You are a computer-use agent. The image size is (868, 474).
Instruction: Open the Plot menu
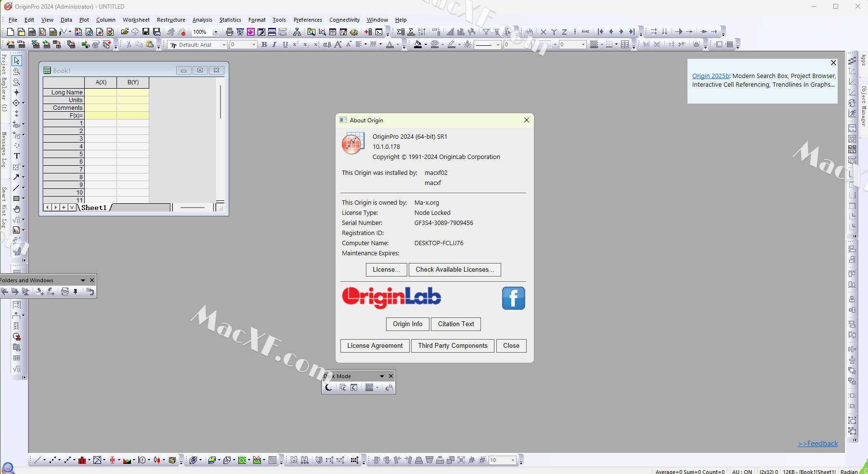[x=84, y=20]
